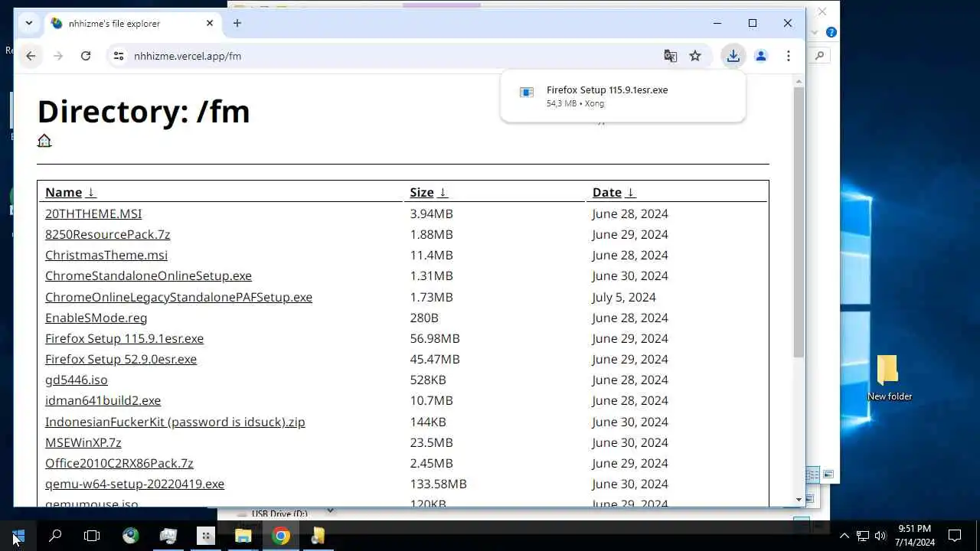Image resolution: width=980 pixels, height=551 pixels.
Task: Click the Firefox Setup download file icon
Action: (527, 93)
